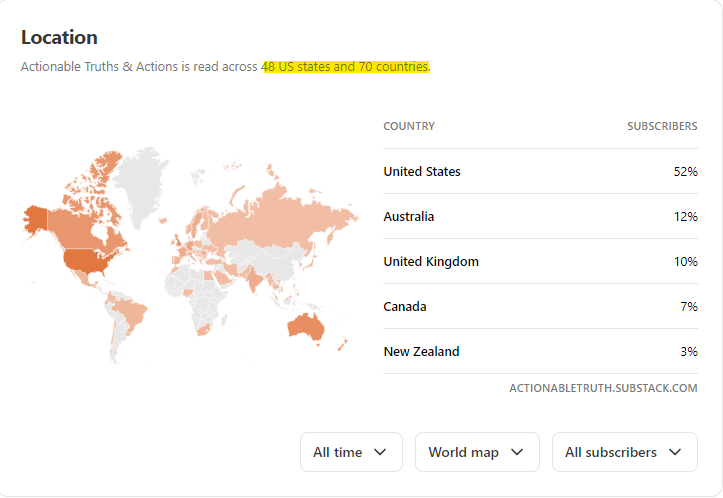Viewport: 723px width, 498px height.
Task: Select the "United Kingdom" table row label
Action: pyautogui.click(x=431, y=262)
